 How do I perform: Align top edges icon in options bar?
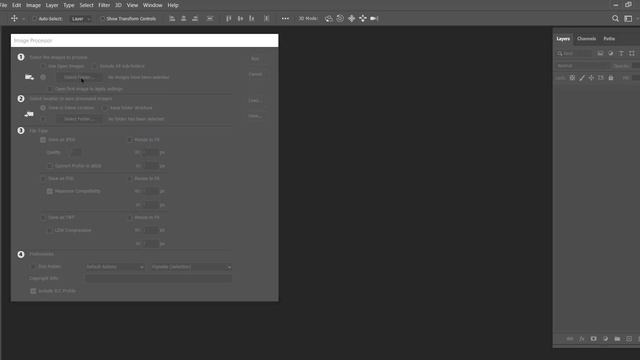(229, 18)
